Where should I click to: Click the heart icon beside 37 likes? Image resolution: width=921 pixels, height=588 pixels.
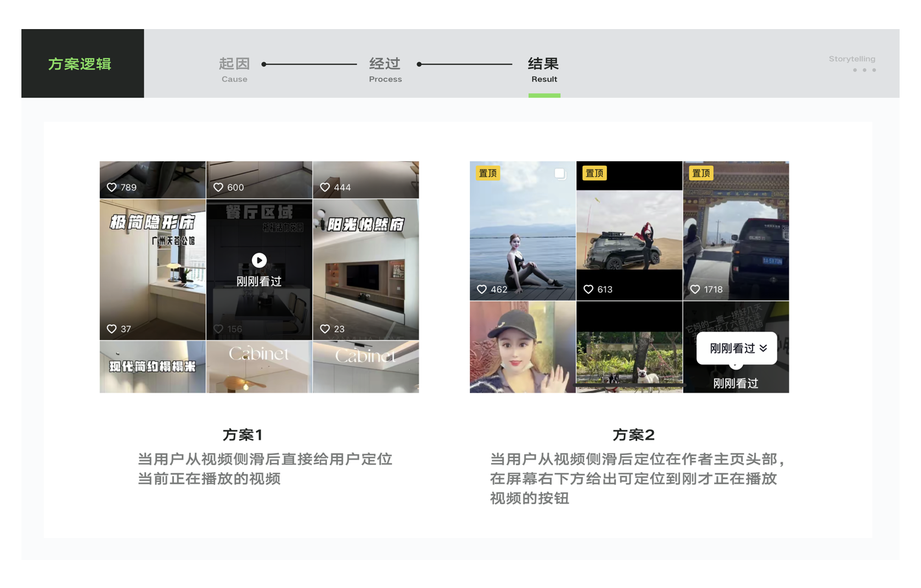point(111,329)
